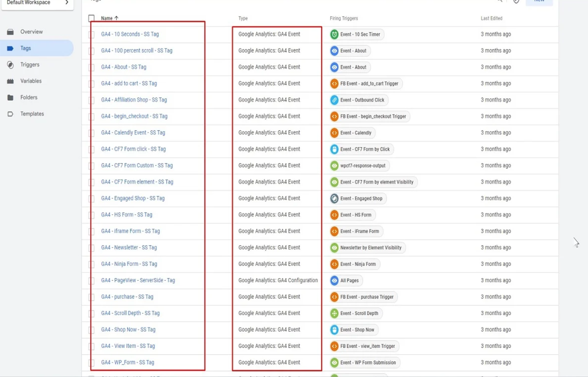Click the Variables icon in the sidebar

10,81
